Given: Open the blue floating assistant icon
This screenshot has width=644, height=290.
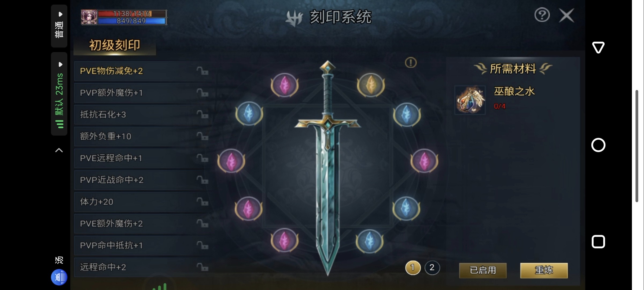Looking at the screenshot, I should pyautogui.click(x=59, y=277).
